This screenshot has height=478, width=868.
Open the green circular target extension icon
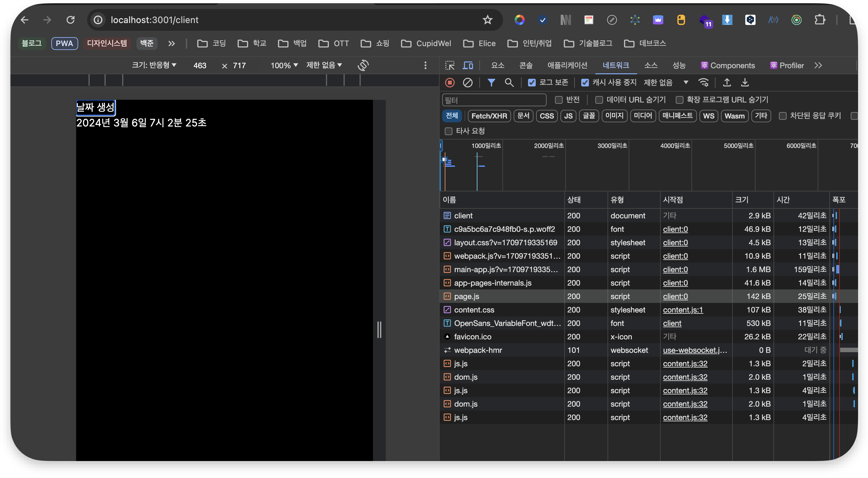pos(796,20)
